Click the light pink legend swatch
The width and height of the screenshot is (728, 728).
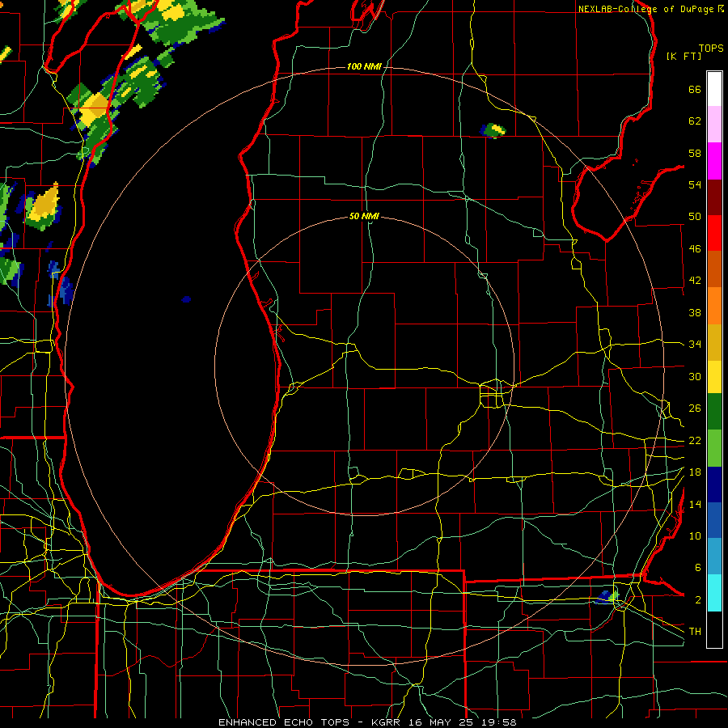point(714,124)
